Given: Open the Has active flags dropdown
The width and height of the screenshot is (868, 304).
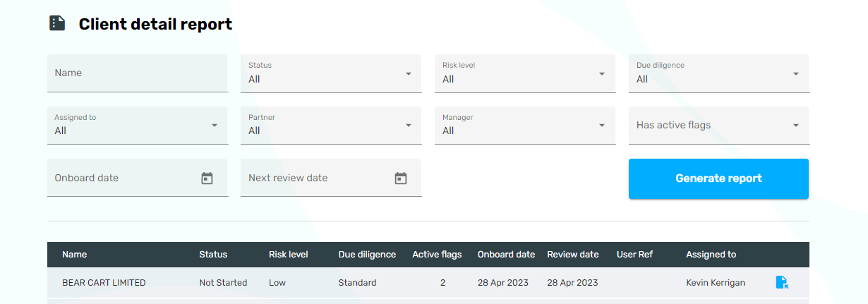Looking at the screenshot, I should tap(719, 126).
